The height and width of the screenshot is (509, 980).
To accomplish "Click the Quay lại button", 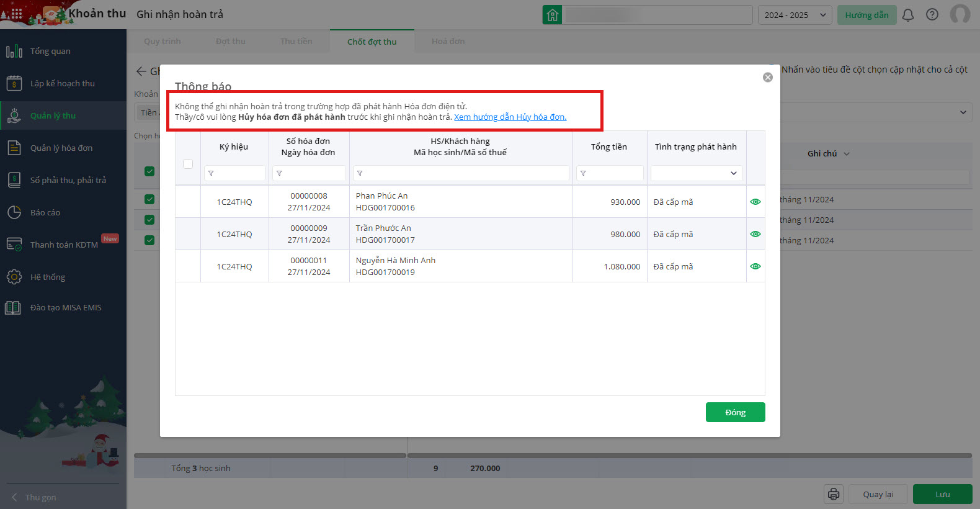I will point(878,494).
